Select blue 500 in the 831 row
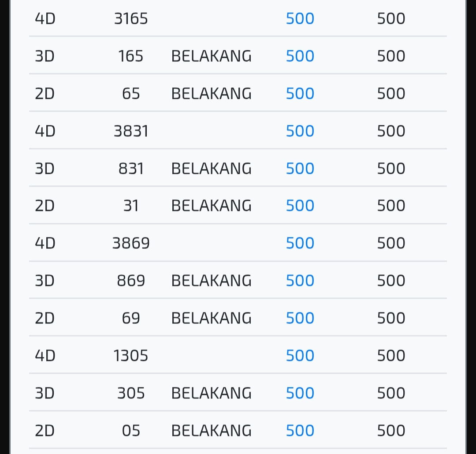476x454 pixels. pos(300,169)
